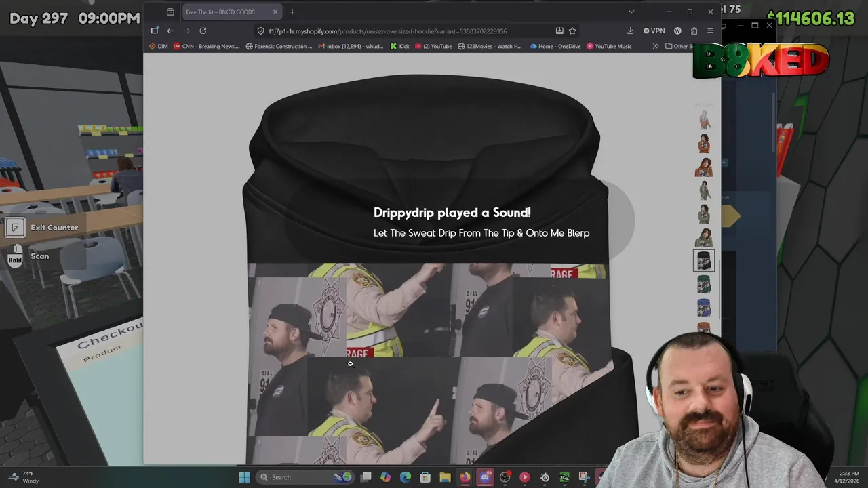Click the reader/install icon in address bar
868x488 pixels.
click(x=559, y=30)
